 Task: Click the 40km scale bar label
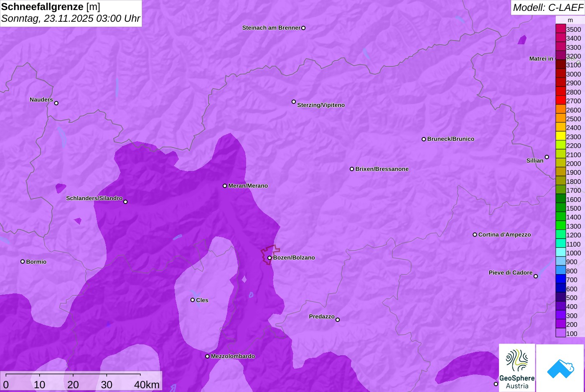[x=147, y=385]
